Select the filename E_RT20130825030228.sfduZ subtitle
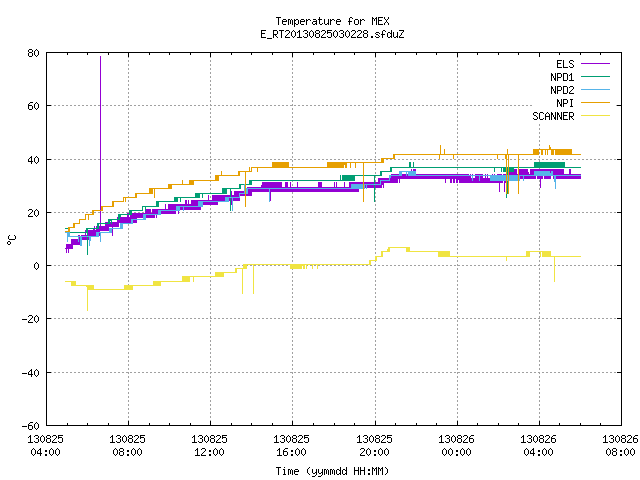 pyautogui.click(x=332, y=34)
